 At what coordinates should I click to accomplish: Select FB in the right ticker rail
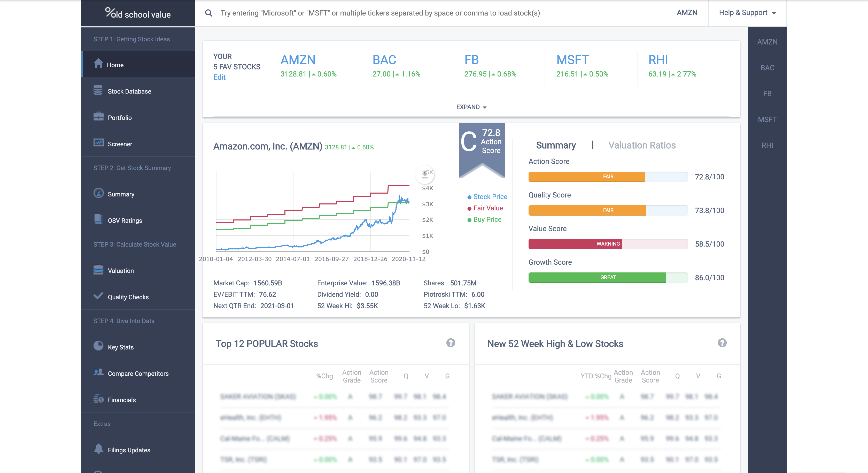tap(767, 94)
